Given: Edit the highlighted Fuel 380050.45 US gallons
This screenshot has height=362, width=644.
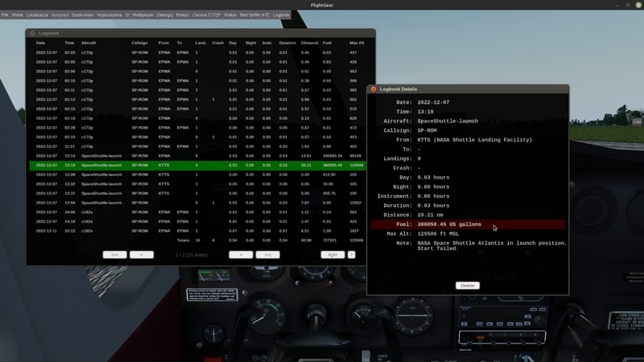Looking at the screenshot, I should [468, 224].
